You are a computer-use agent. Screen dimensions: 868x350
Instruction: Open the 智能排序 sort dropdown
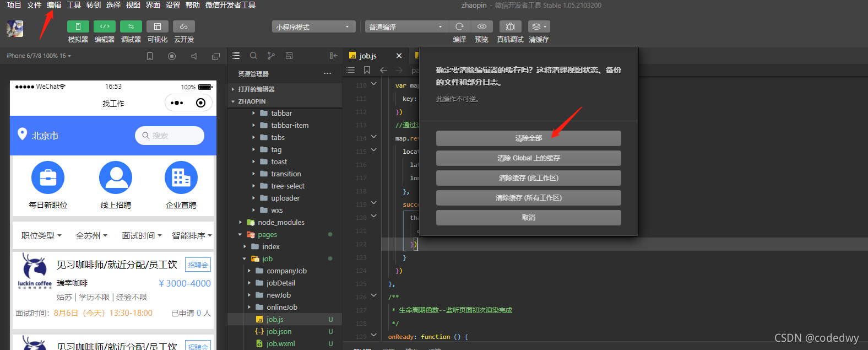192,235
